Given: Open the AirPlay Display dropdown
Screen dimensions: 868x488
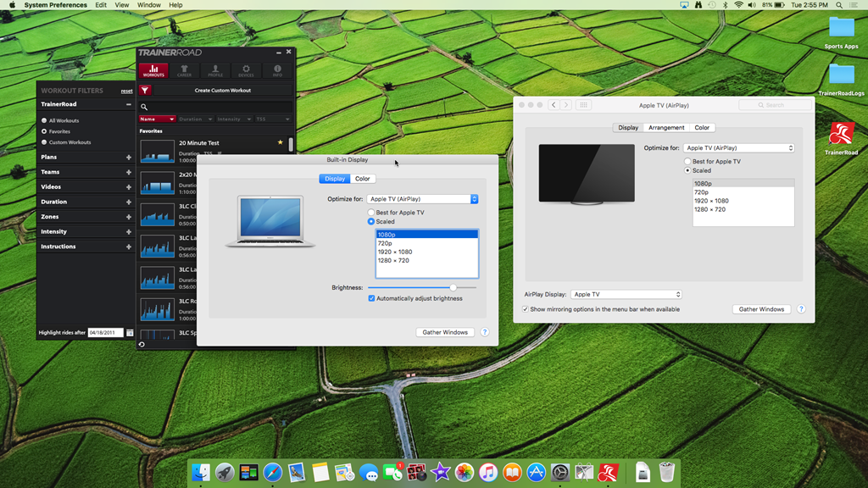Looking at the screenshot, I should point(626,294).
